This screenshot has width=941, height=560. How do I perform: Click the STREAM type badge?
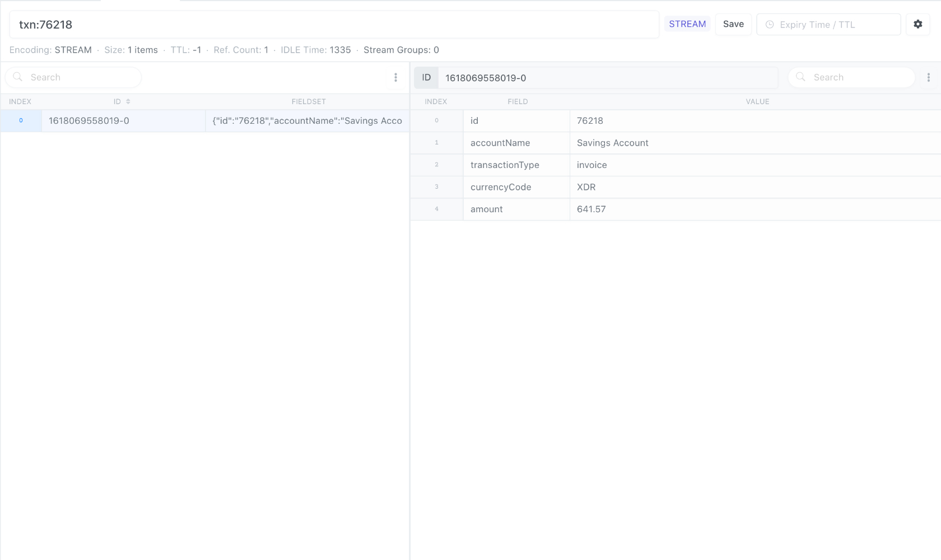pyautogui.click(x=687, y=24)
